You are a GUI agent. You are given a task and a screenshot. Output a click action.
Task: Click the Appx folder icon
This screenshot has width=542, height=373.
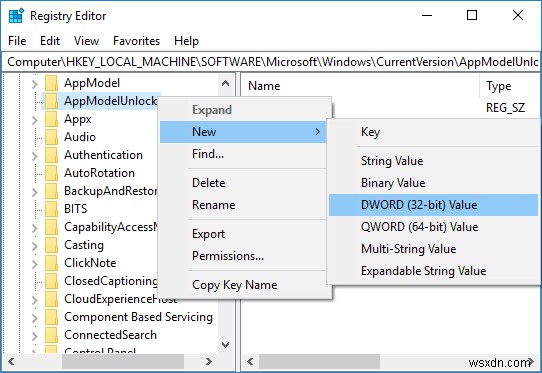pos(51,119)
